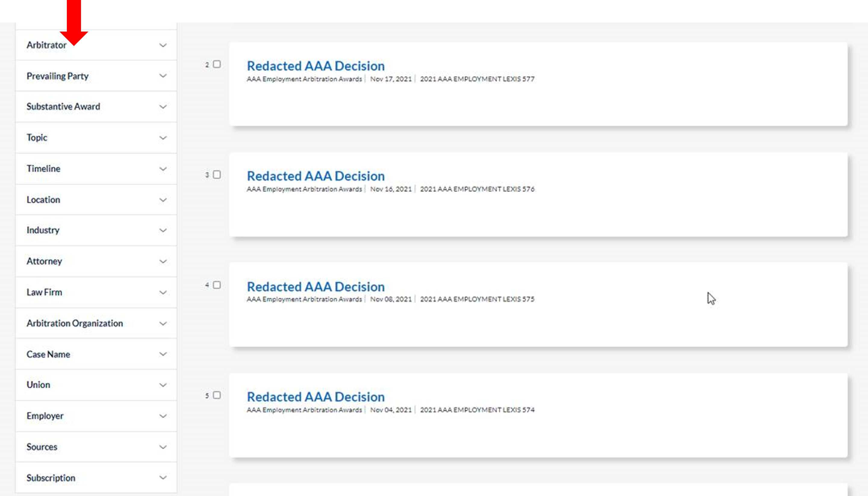
Task: Expand the Prevailing Party filter chevron
Action: click(x=163, y=75)
